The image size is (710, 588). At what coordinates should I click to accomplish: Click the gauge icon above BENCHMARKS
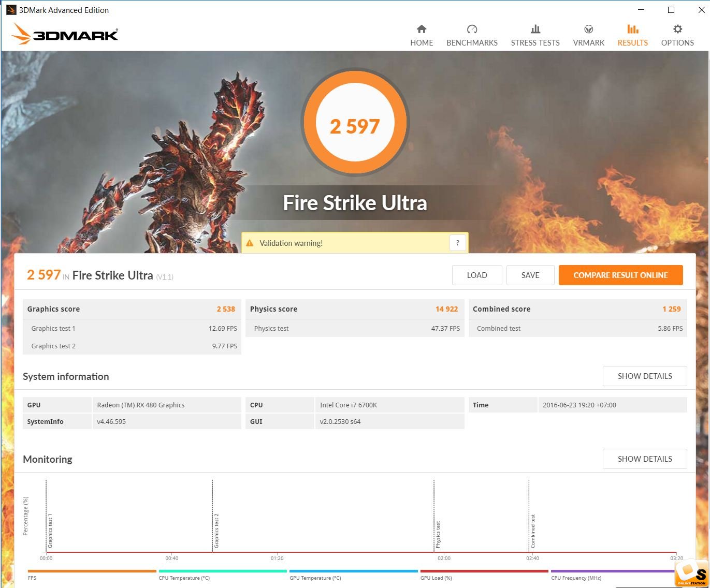(x=472, y=29)
